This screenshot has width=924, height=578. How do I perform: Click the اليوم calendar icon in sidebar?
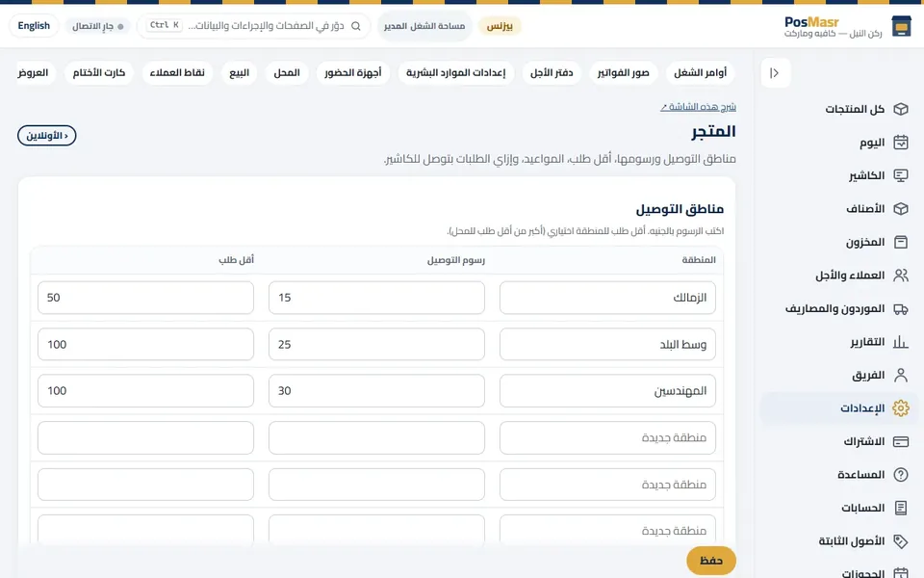coord(901,143)
